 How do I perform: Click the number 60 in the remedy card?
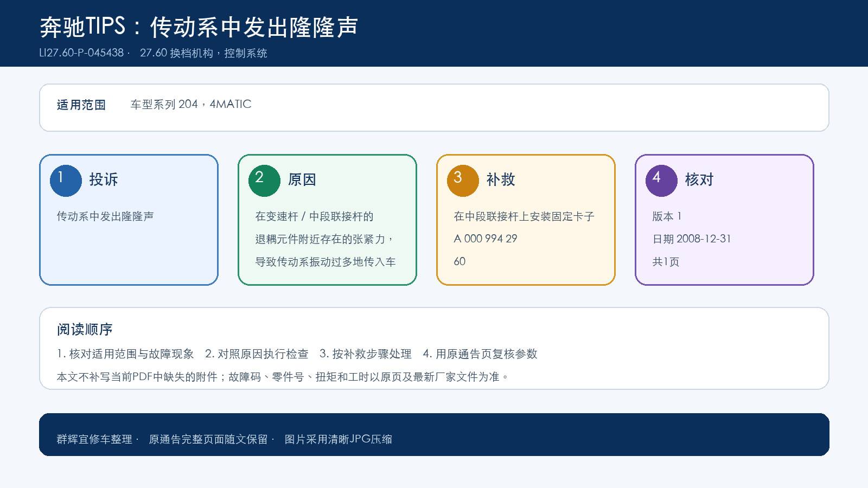coord(459,261)
